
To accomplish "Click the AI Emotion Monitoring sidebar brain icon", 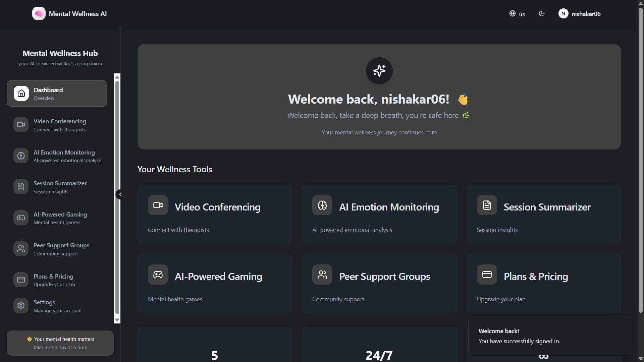I will 21,156.
